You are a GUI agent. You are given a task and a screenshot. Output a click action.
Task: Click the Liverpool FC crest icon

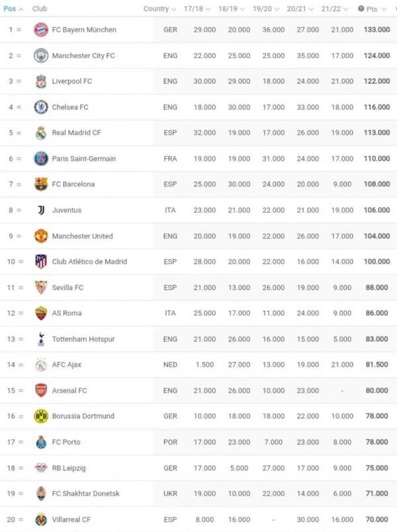41,81
